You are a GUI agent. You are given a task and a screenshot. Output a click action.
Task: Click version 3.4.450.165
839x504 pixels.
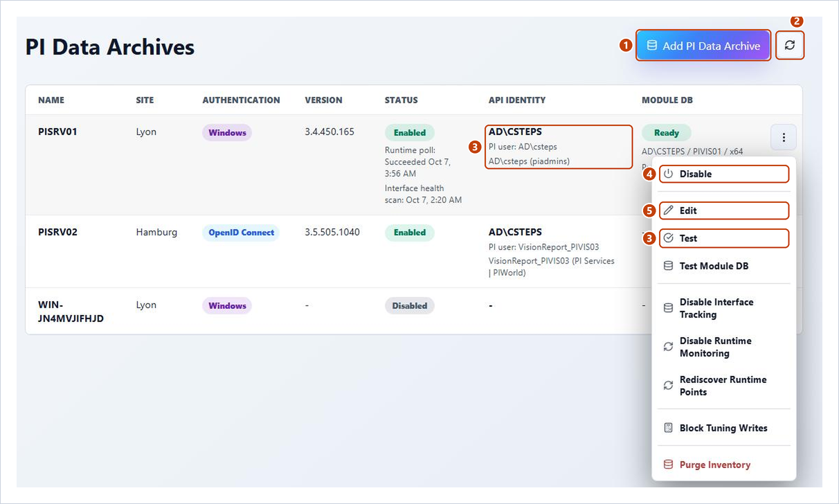coord(330,132)
